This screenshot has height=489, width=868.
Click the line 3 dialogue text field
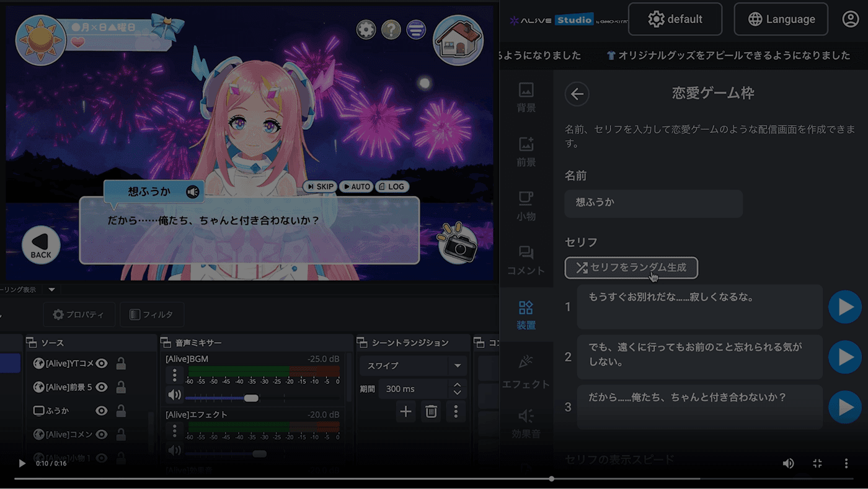pos(699,407)
